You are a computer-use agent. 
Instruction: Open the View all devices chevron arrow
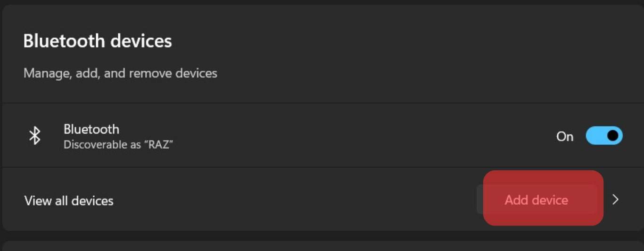(615, 200)
